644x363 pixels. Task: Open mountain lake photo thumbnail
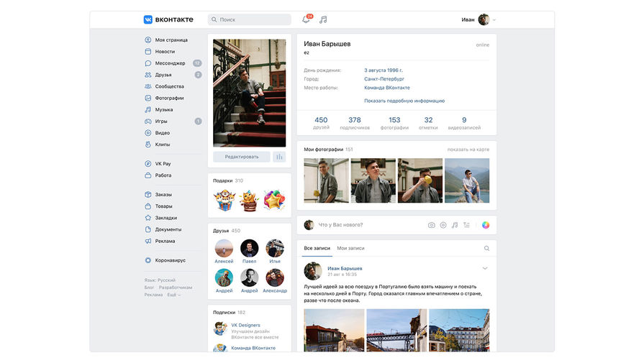pos(467,180)
